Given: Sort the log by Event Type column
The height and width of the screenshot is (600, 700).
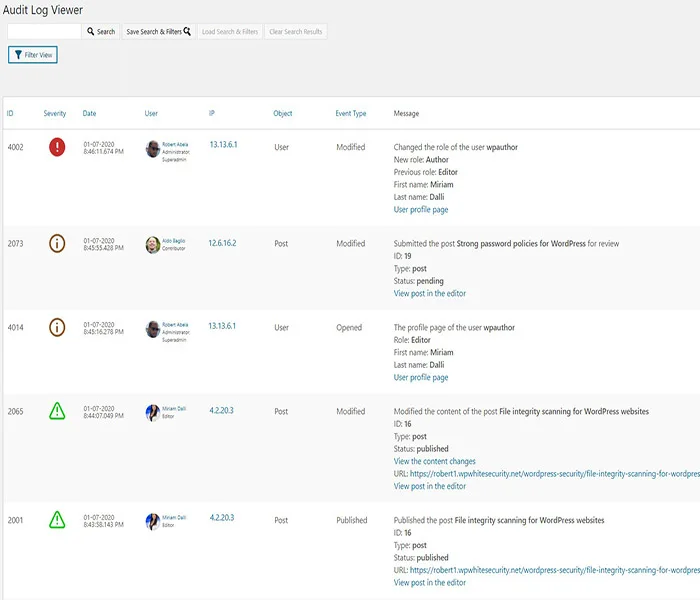Looking at the screenshot, I should click(x=351, y=114).
